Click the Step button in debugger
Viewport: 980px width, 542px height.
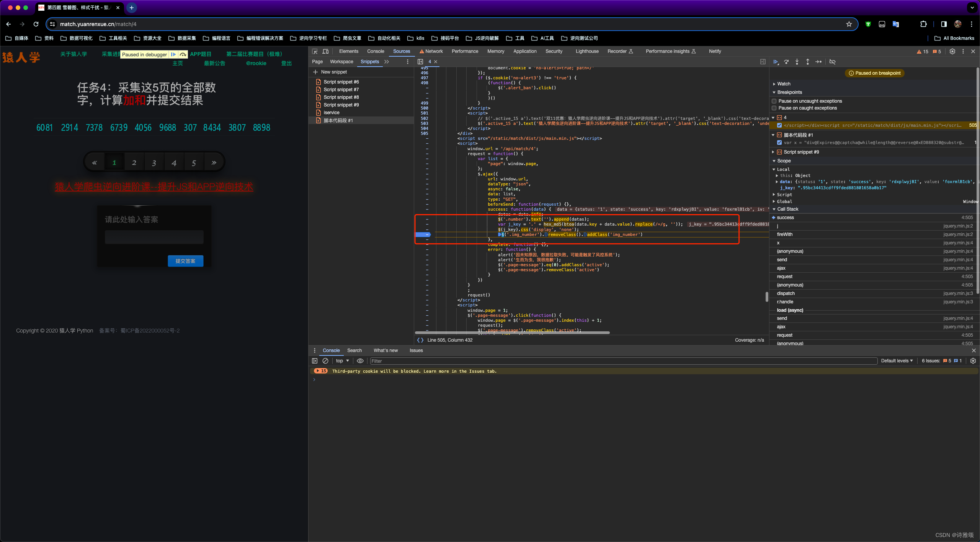click(818, 62)
